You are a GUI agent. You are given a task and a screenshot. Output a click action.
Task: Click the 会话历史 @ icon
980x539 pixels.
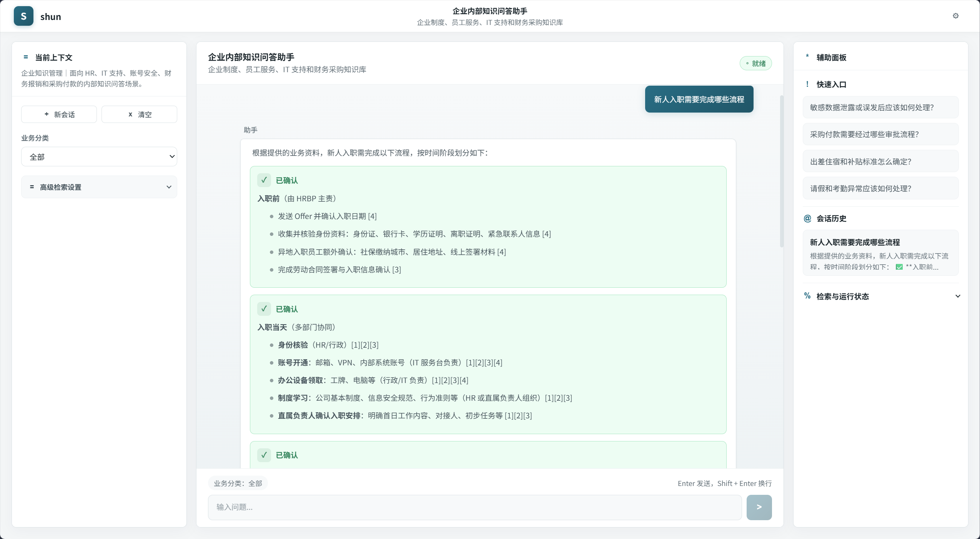[x=807, y=219]
